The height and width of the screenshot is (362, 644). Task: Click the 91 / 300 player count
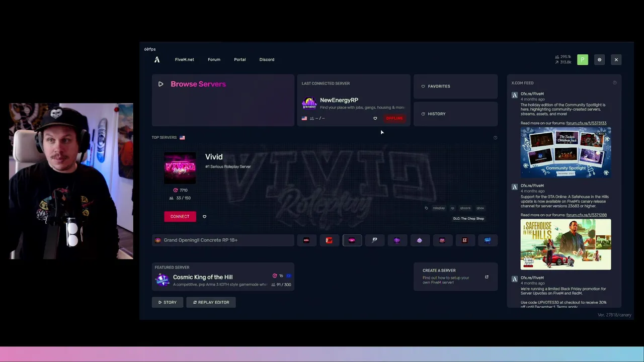coord(281,285)
